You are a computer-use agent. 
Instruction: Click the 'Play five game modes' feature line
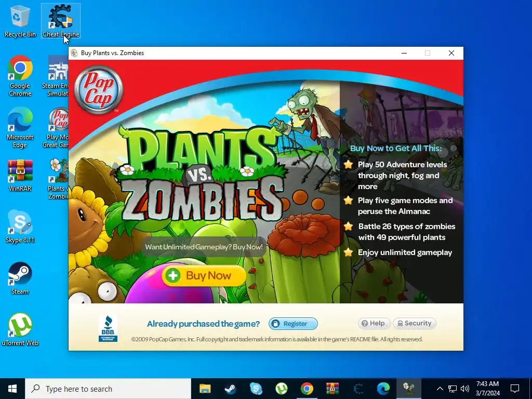click(x=405, y=206)
